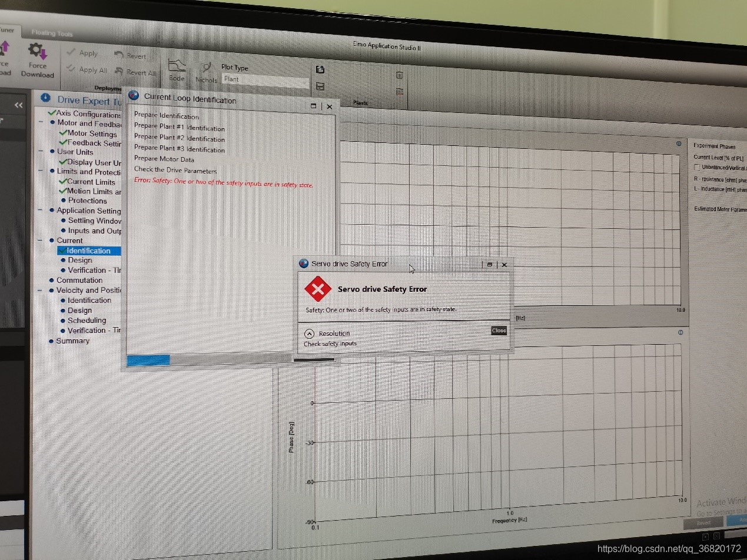This screenshot has width=747, height=560.
Task: Click 'Check safety inputs' resolution text
Action: click(330, 344)
